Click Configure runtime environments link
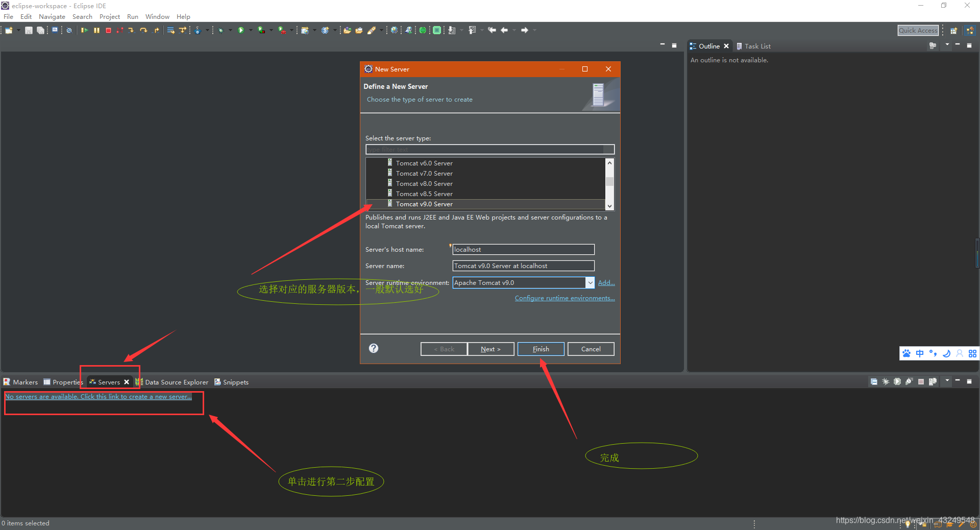Image resolution: width=980 pixels, height=530 pixels. point(565,298)
